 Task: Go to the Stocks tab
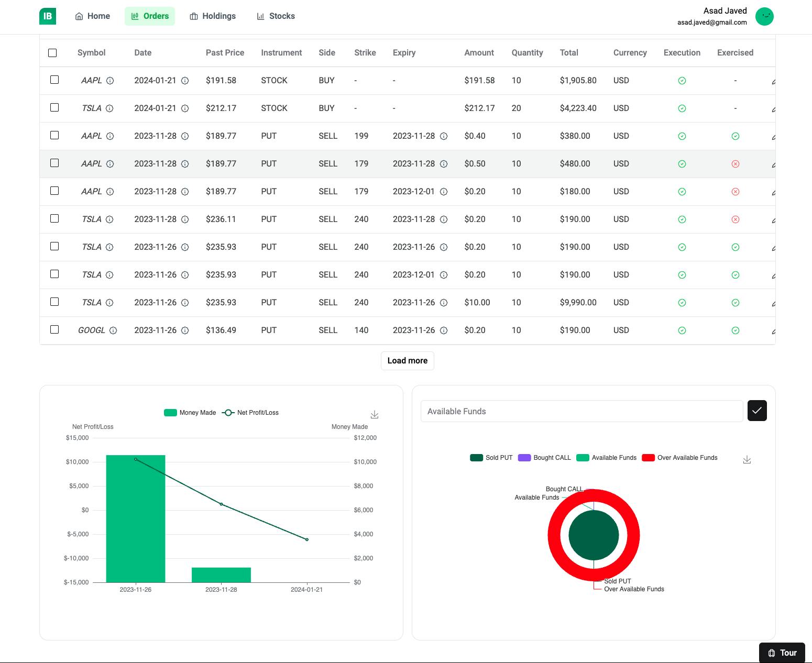tap(276, 16)
